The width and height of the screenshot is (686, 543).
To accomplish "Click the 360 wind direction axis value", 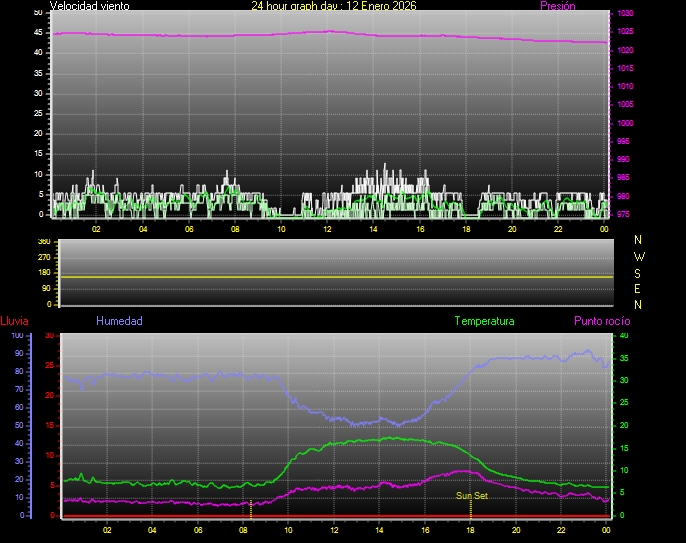I will (43, 242).
